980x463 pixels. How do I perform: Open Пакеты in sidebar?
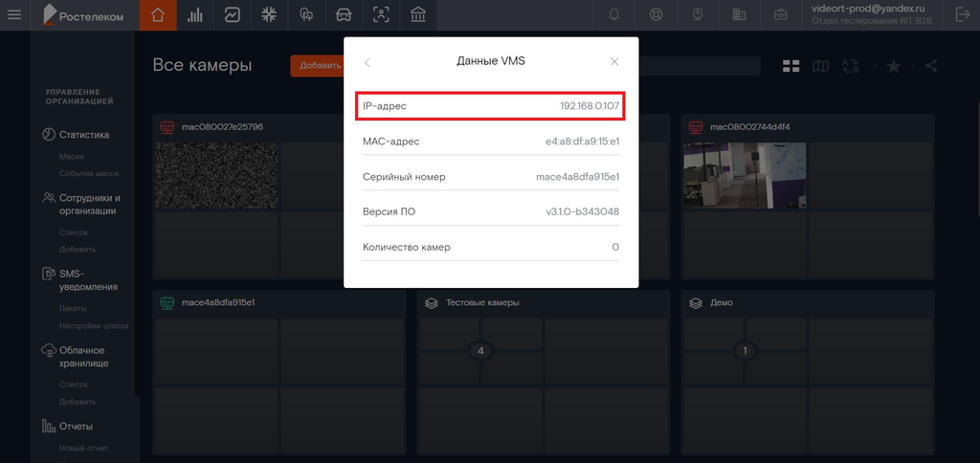click(x=73, y=309)
